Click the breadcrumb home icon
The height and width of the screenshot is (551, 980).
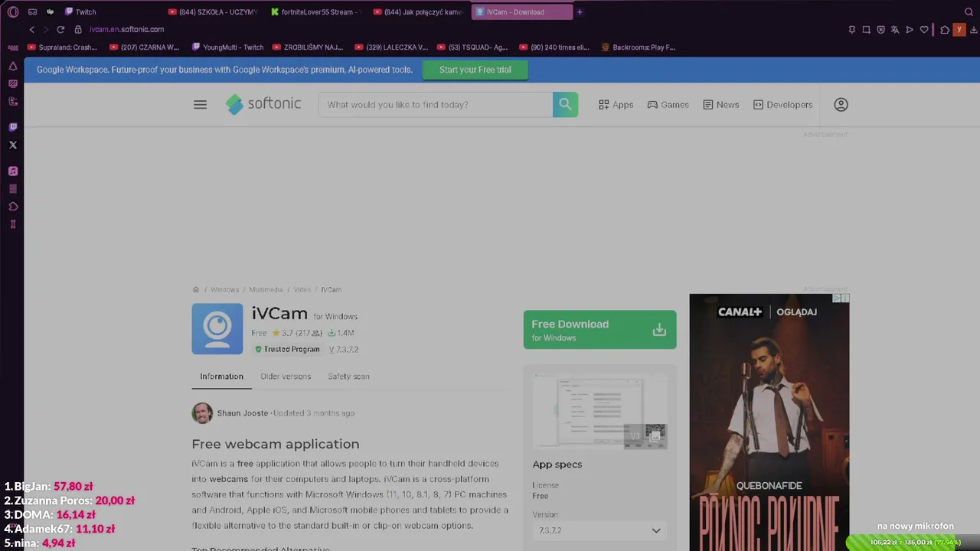coord(196,290)
